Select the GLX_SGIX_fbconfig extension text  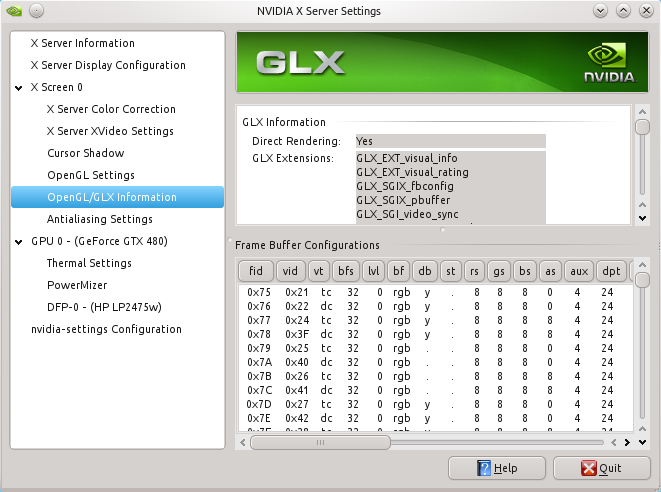pyautogui.click(x=405, y=186)
